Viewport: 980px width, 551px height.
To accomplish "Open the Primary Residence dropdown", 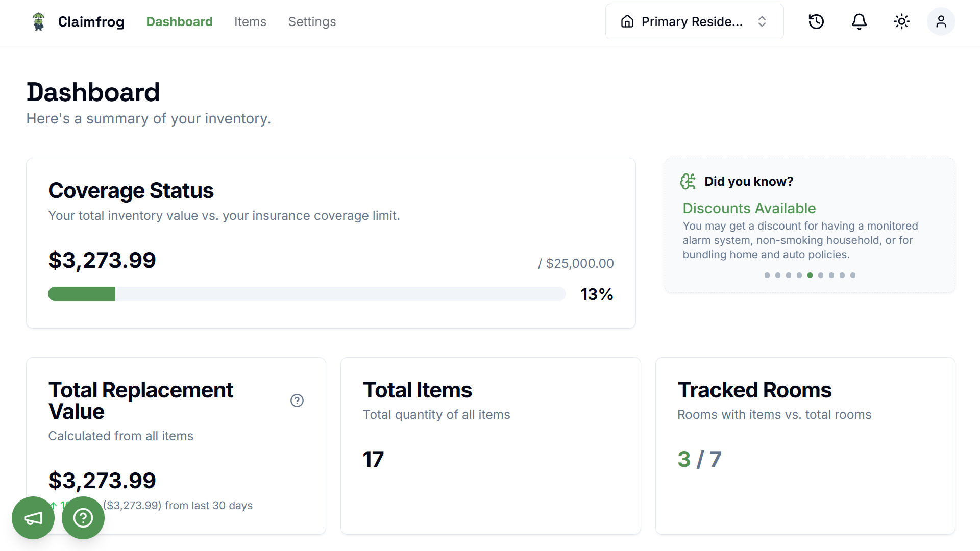I will point(694,21).
